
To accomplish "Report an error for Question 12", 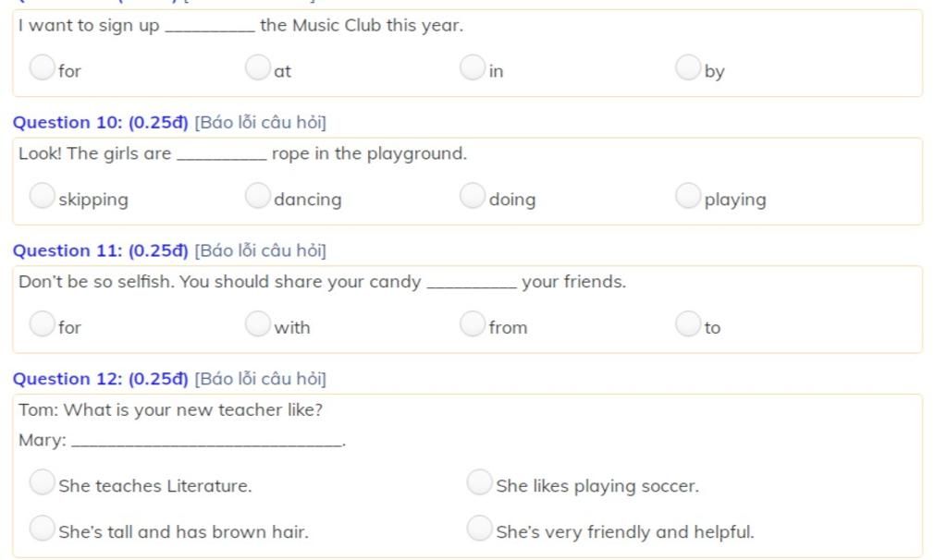I will click(260, 379).
